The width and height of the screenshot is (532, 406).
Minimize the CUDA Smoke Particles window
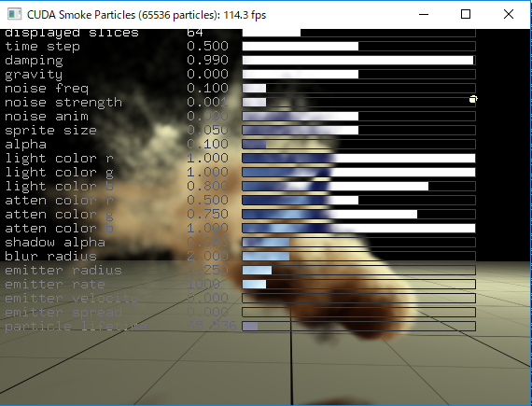pos(424,14)
